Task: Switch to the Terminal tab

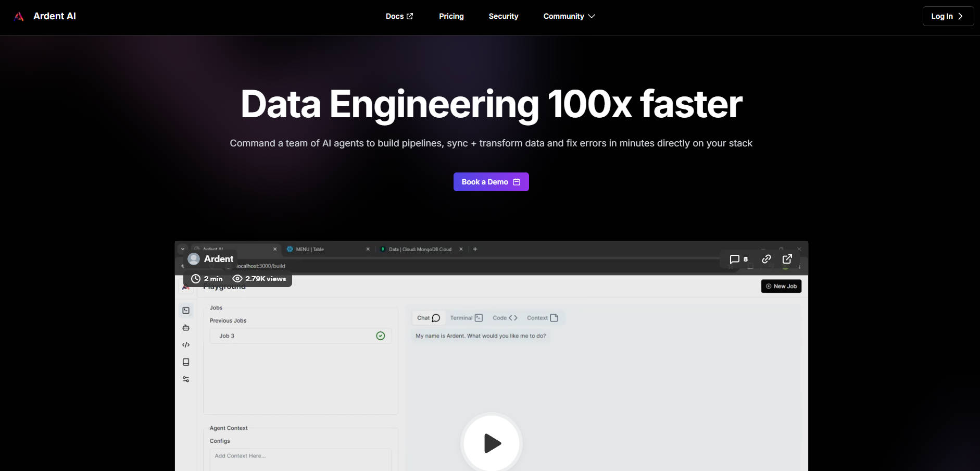Action: tap(466, 318)
